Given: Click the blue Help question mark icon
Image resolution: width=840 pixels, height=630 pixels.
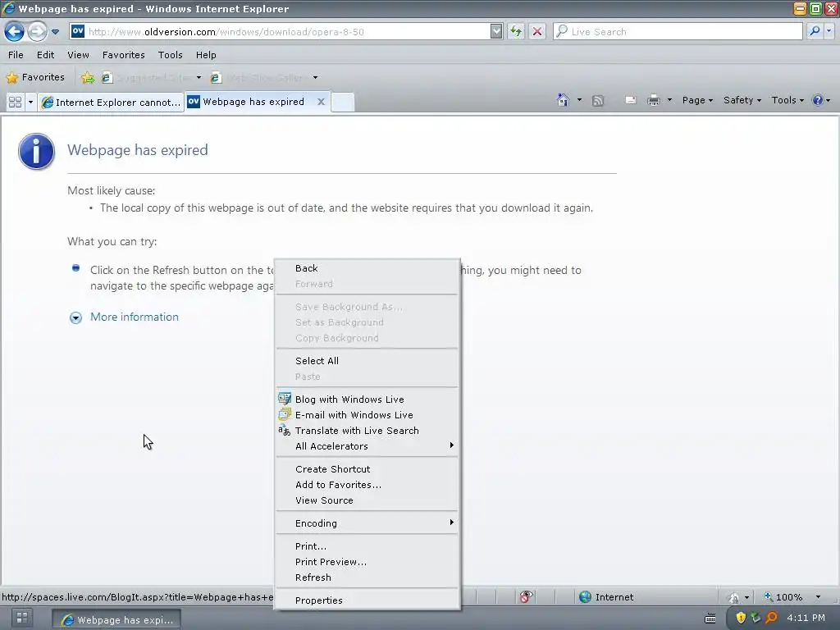Looking at the screenshot, I should coord(818,100).
